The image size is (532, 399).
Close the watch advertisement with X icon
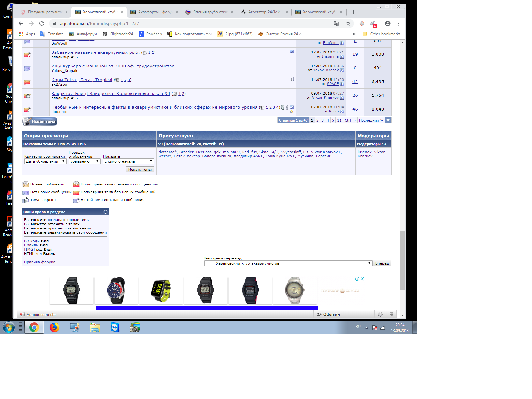pyautogui.click(x=362, y=279)
